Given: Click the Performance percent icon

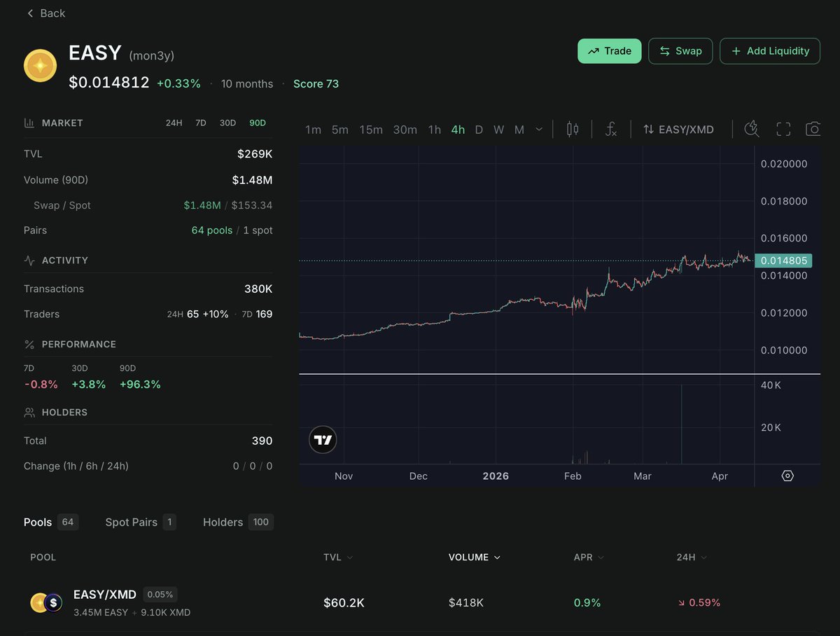Looking at the screenshot, I should click(x=29, y=344).
